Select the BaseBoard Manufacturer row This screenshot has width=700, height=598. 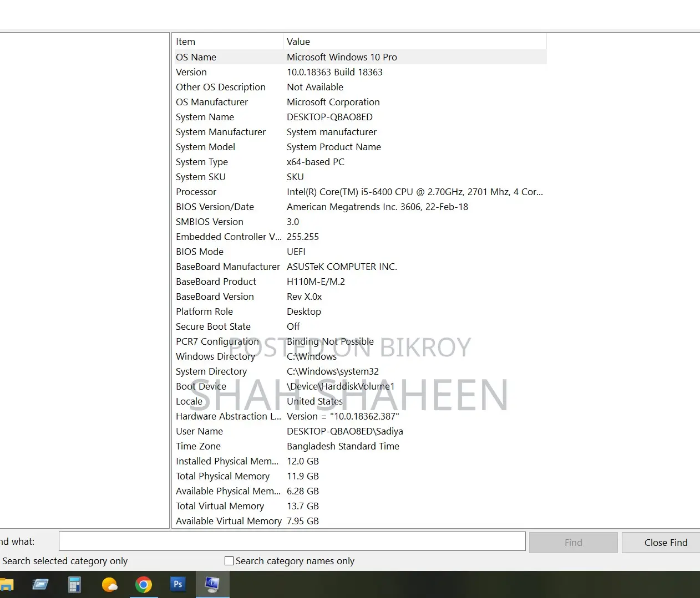[361, 267]
